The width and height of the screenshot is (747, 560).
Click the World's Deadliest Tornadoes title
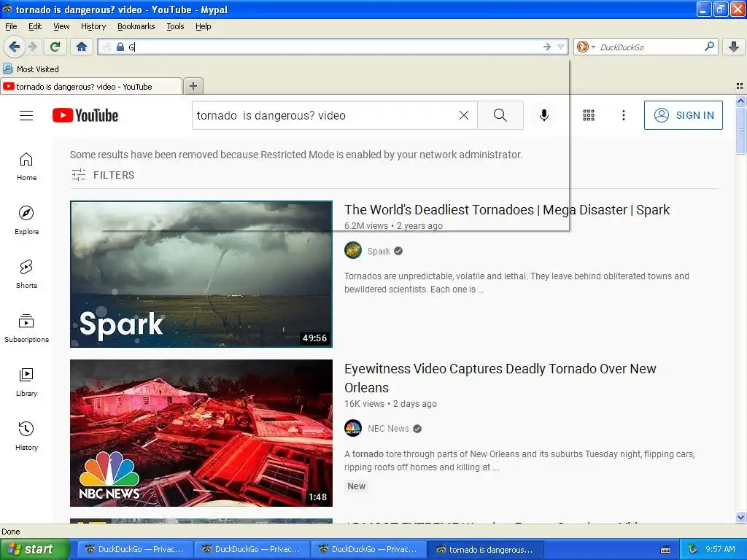pyautogui.click(x=507, y=210)
